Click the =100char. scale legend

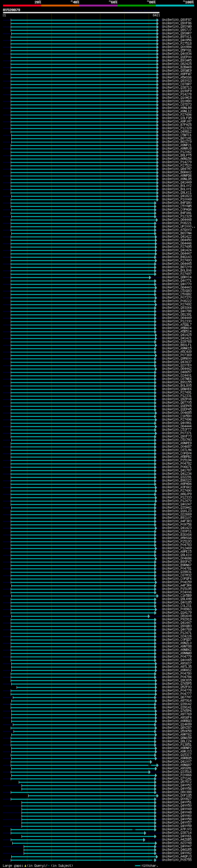[147, 865]
